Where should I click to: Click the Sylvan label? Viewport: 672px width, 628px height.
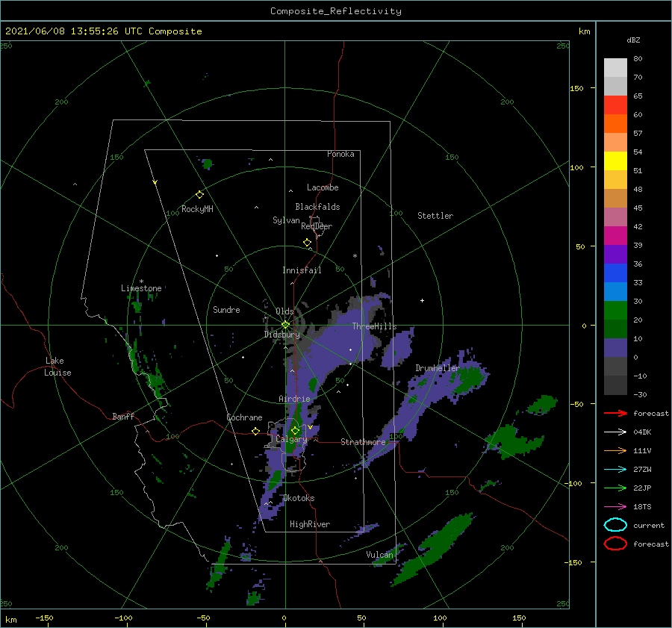click(286, 220)
